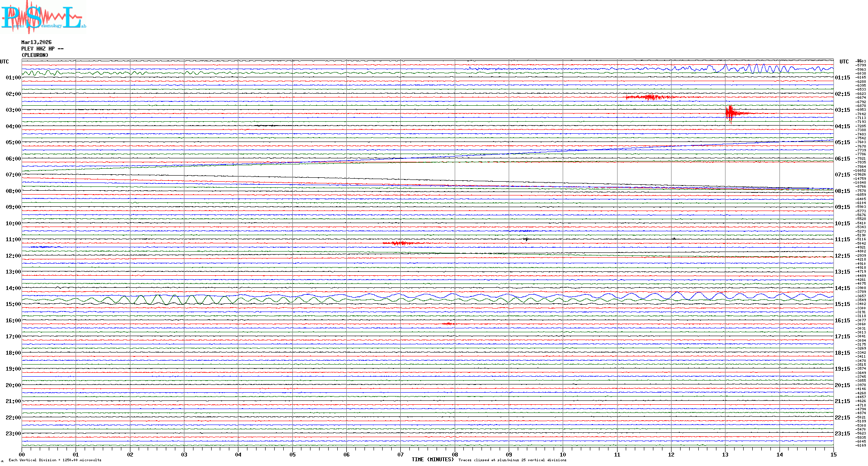Click the Mar13,2026 date label
Image resolution: width=868 pixels, height=466 pixels.
[36, 42]
